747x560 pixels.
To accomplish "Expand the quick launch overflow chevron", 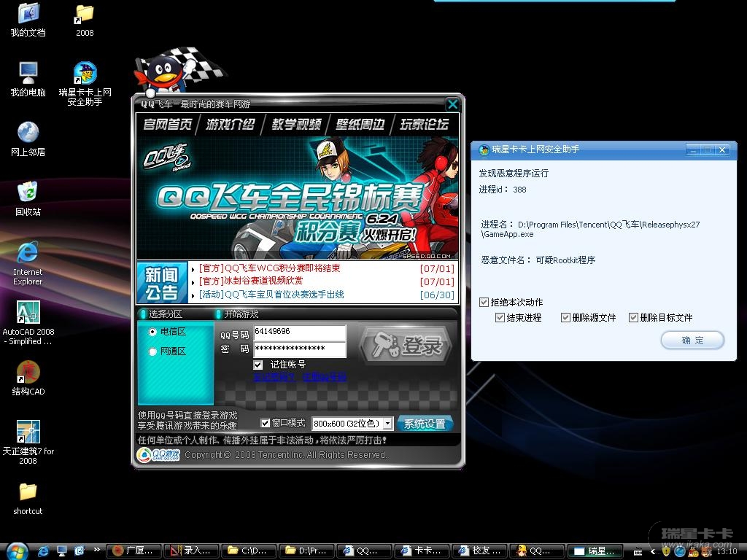I will click(97, 550).
